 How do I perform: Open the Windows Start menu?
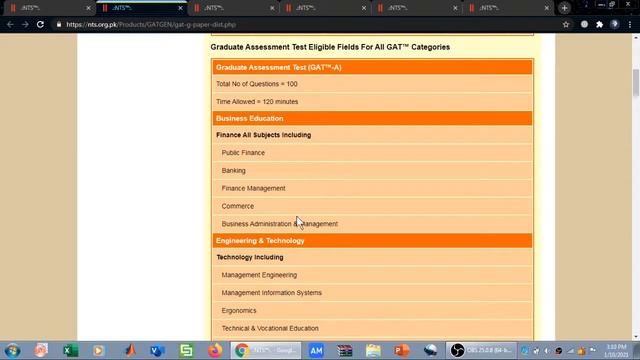coord(12,351)
